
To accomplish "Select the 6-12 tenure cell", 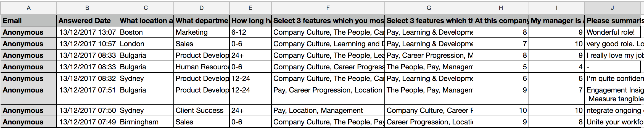I will [250, 32].
